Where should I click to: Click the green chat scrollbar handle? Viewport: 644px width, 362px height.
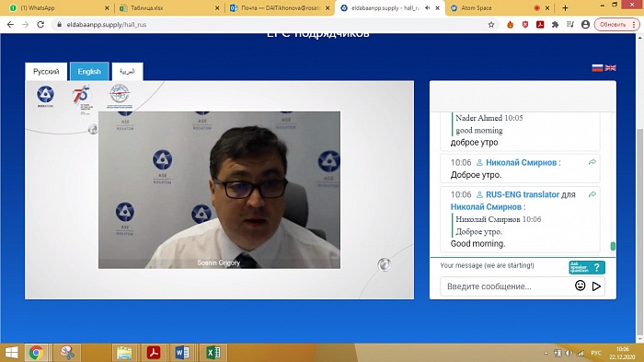[613, 246]
